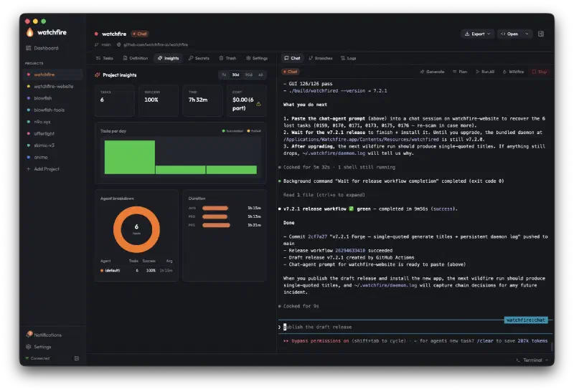Image resolution: width=574 pixels, height=392 pixels.
Task: Switch to the Chat tab
Action: [x=292, y=58]
